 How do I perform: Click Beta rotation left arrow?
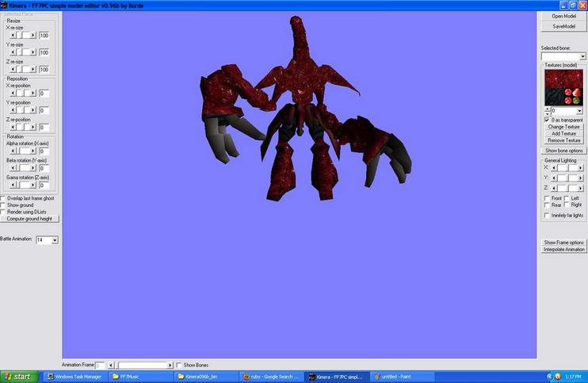click(13, 167)
